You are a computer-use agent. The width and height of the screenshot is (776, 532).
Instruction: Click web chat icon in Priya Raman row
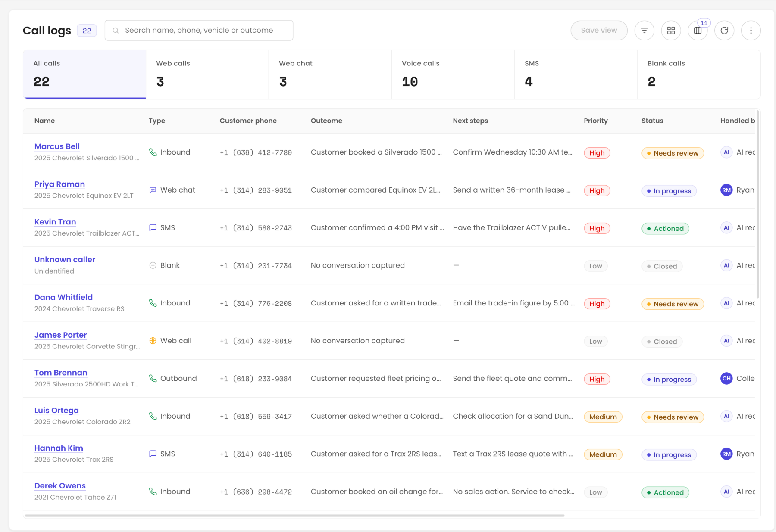click(153, 190)
